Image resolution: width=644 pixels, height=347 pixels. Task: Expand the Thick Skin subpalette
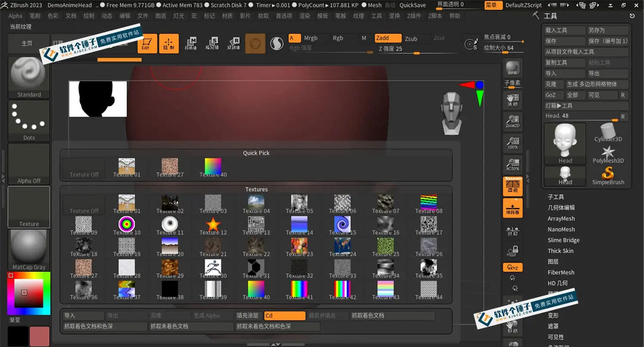[x=561, y=251]
